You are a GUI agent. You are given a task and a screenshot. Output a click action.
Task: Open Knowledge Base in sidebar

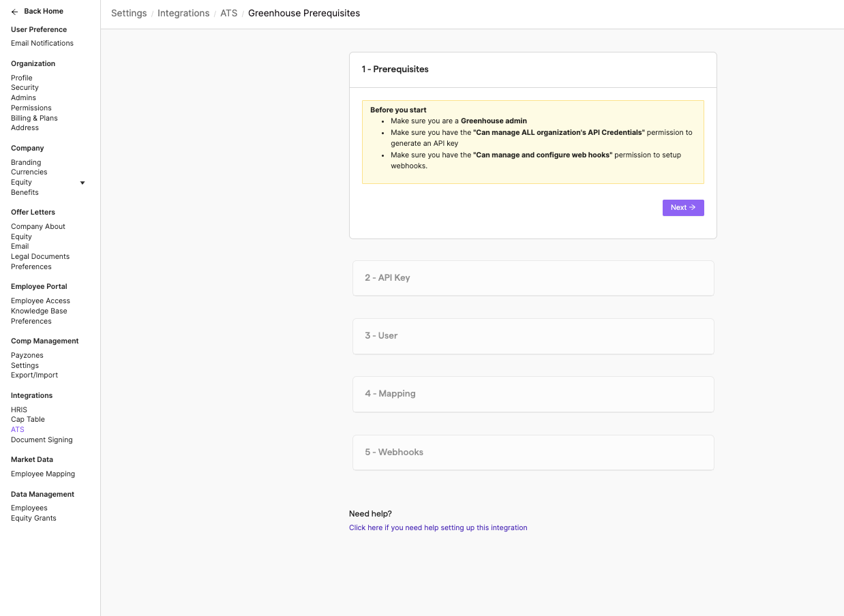(39, 311)
